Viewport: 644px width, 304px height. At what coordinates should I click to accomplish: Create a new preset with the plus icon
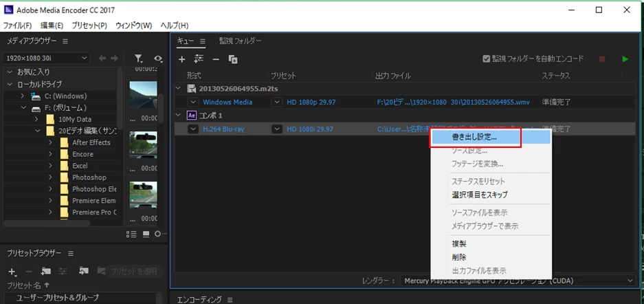coord(12,272)
